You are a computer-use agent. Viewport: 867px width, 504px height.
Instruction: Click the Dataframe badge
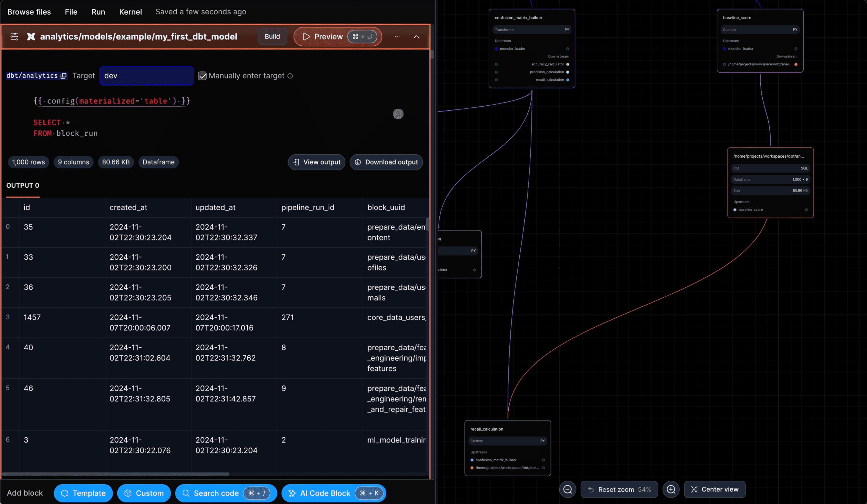[158, 162]
